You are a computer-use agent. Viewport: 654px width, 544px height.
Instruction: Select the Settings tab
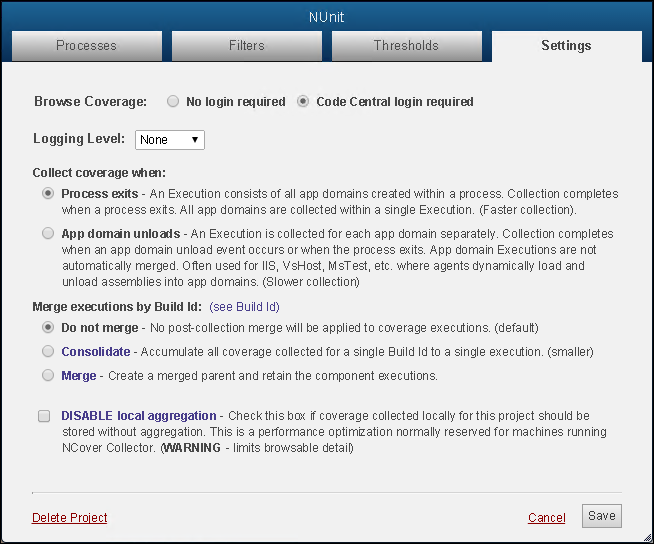566,46
